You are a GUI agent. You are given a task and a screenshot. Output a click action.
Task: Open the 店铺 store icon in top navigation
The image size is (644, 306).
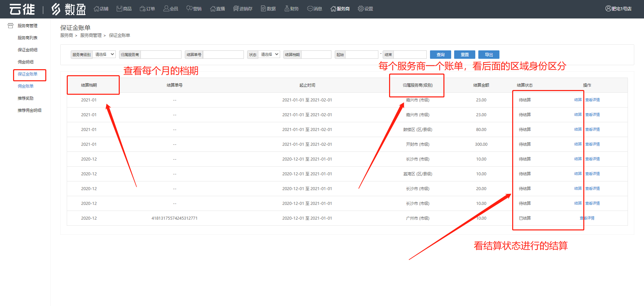point(97,9)
